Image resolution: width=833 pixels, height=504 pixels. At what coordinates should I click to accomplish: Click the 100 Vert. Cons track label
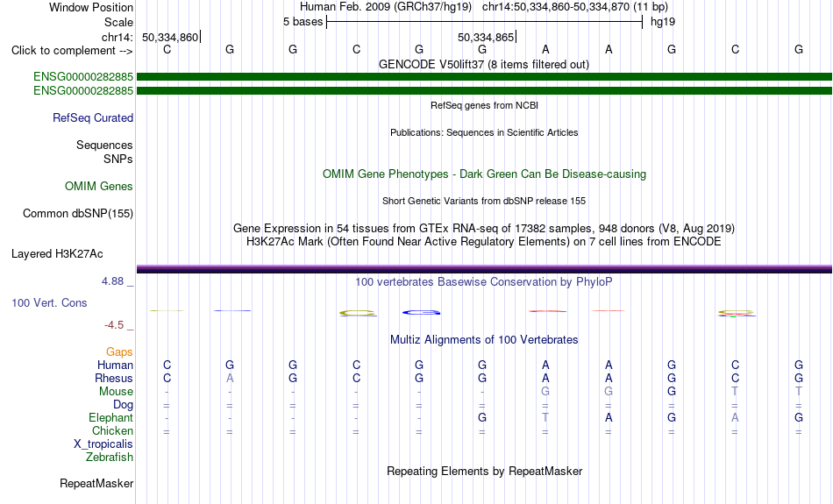49,302
